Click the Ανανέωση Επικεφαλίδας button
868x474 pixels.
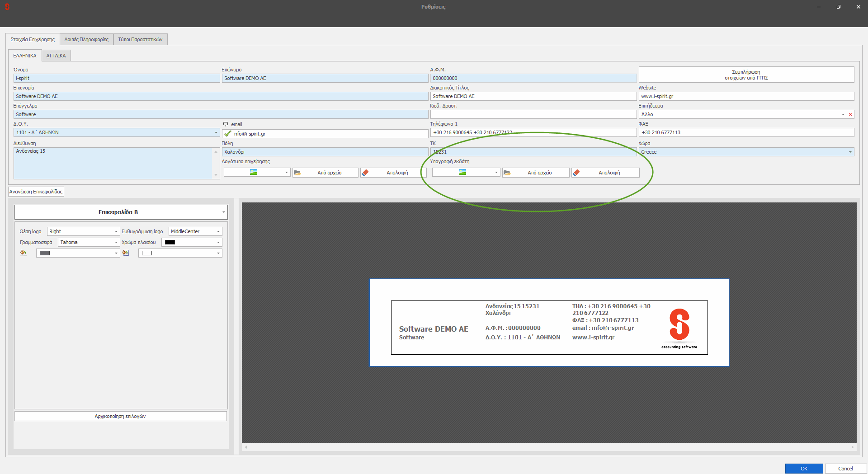pos(36,192)
